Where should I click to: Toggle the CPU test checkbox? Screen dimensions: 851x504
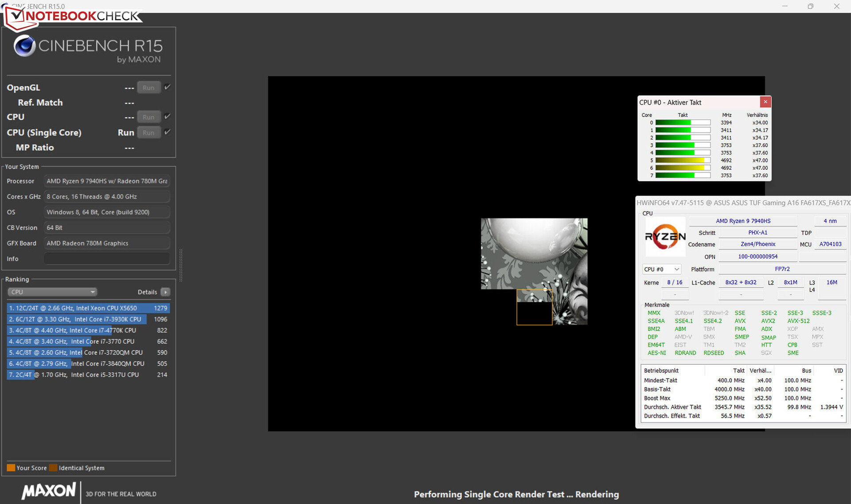(167, 117)
